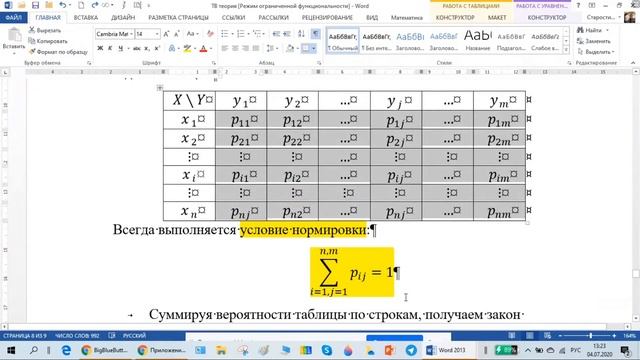Click the Sort (A-Z) icon
This screenshot has width=640, height=360.
(x=301, y=34)
